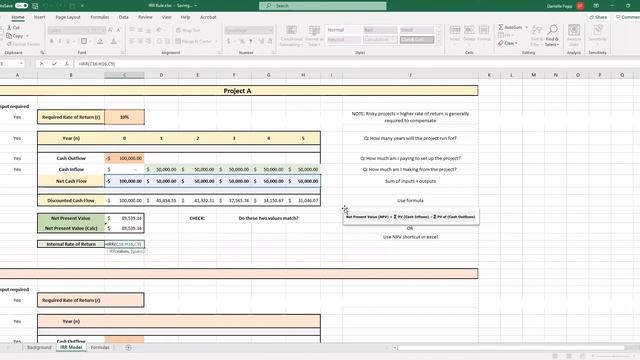Cancel formula entry with X icon

42,64
